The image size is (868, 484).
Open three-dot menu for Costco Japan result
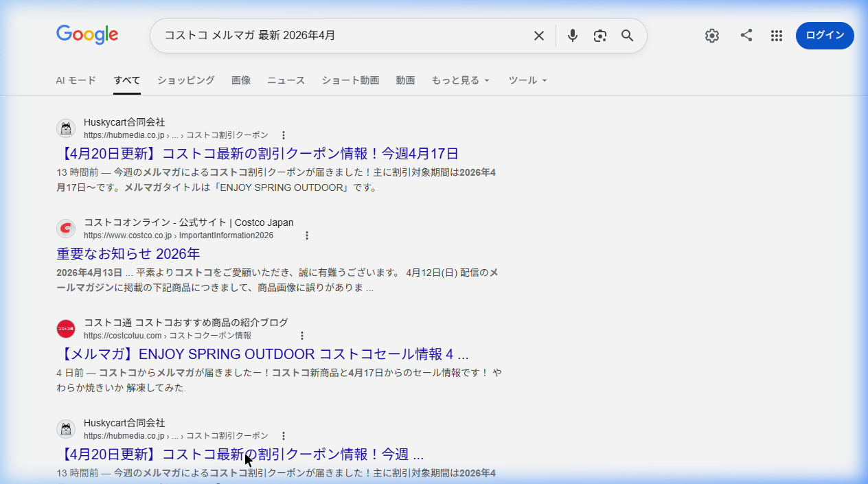307,235
